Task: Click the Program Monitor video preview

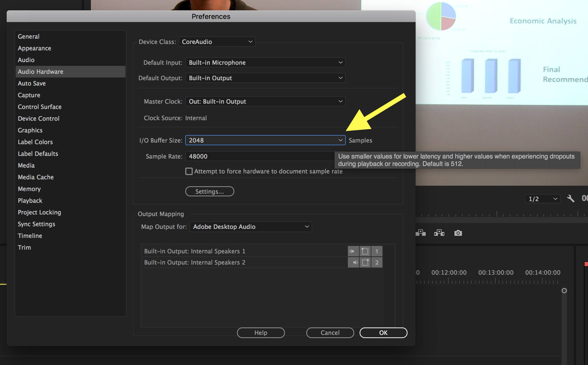Action: click(502, 93)
